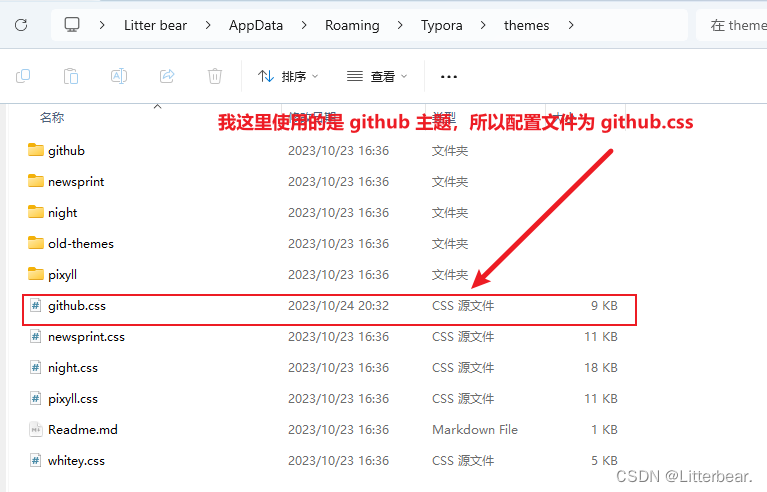This screenshot has height=492, width=767.
Task: Select the github folder icon
Action: [x=36, y=150]
